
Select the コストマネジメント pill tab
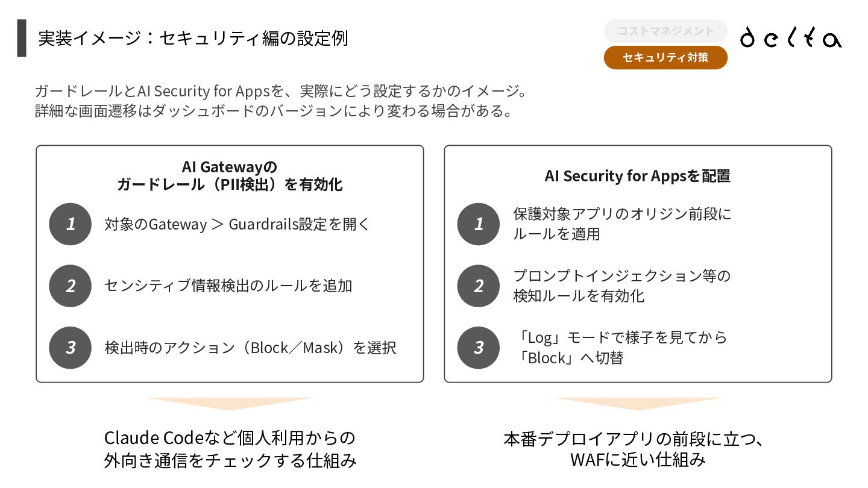click(x=665, y=31)
